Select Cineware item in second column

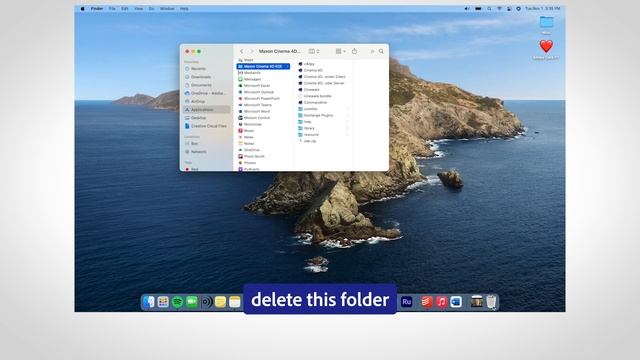[x=311, y=90]
